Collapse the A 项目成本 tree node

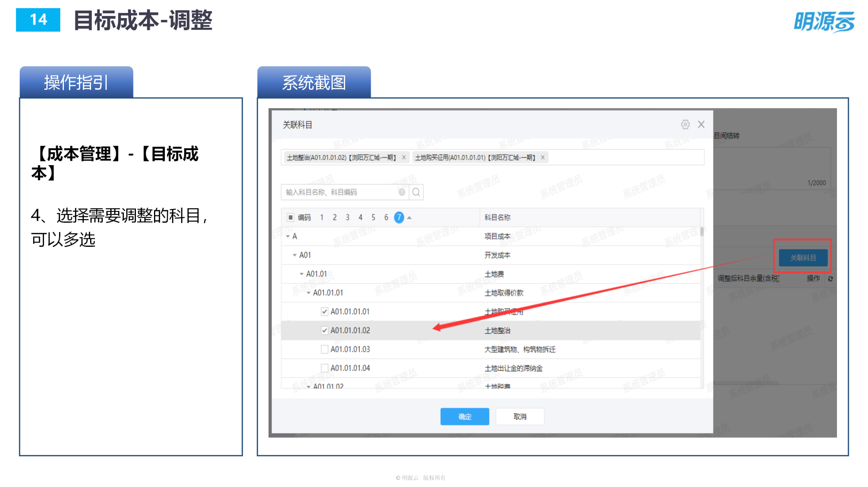click(x=287, y=236)
